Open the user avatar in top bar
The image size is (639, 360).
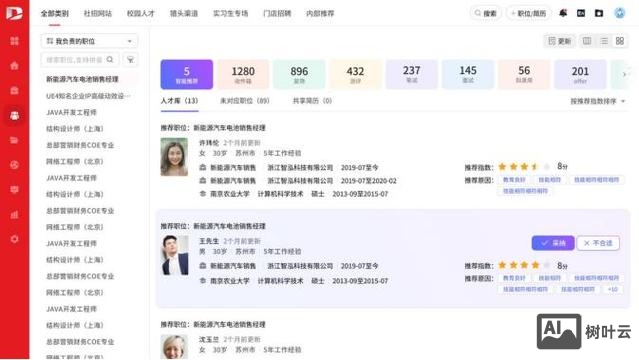coord(619,13)
